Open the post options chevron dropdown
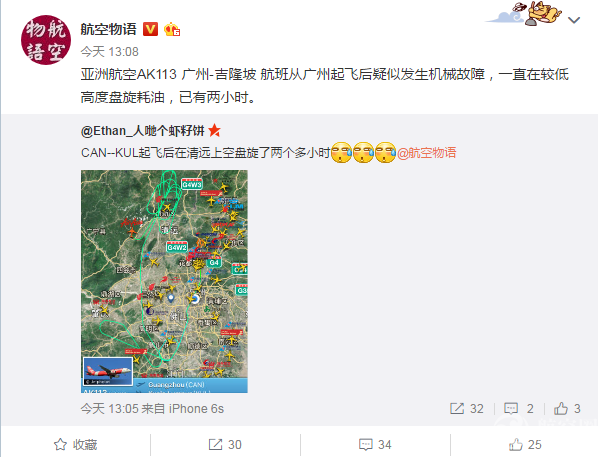The width and height of the screenshot is (598, 457). [574, 20]
